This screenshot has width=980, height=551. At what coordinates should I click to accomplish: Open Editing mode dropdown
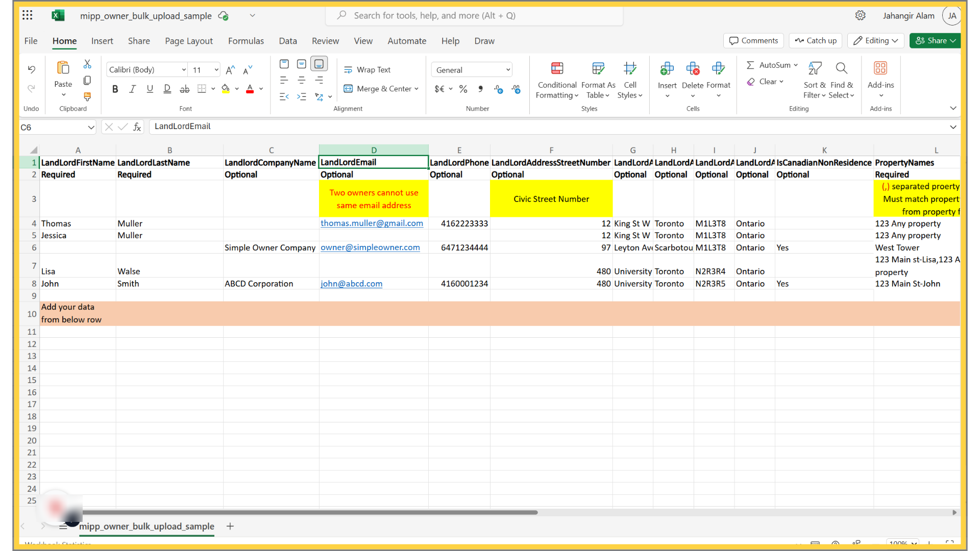876,41
